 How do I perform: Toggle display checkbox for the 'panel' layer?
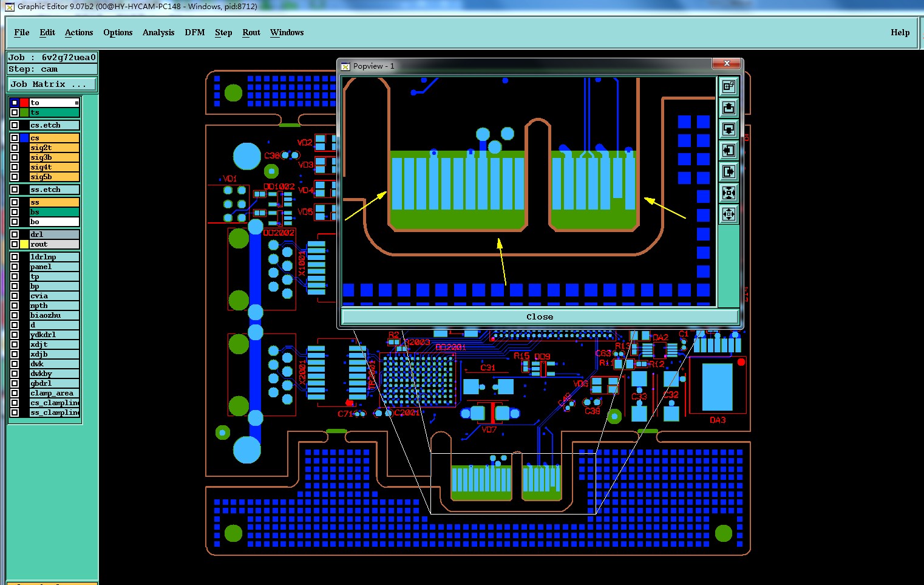tap(15, 267)
